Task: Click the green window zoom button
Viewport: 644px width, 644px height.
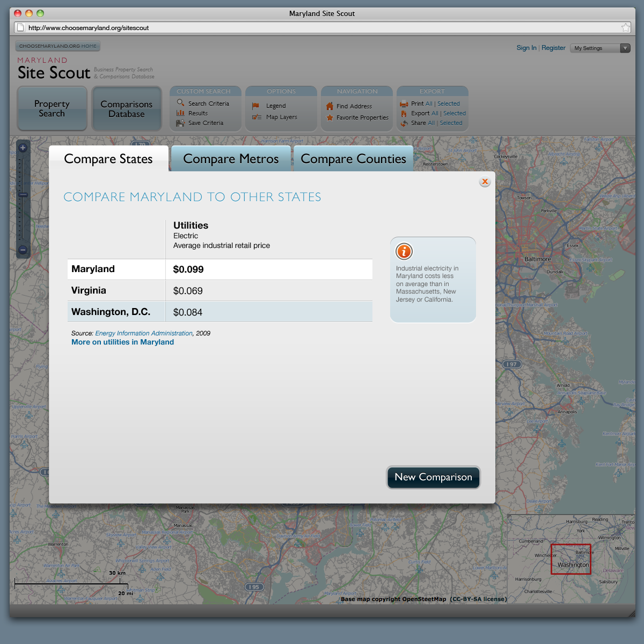Action: click(40, 13)
